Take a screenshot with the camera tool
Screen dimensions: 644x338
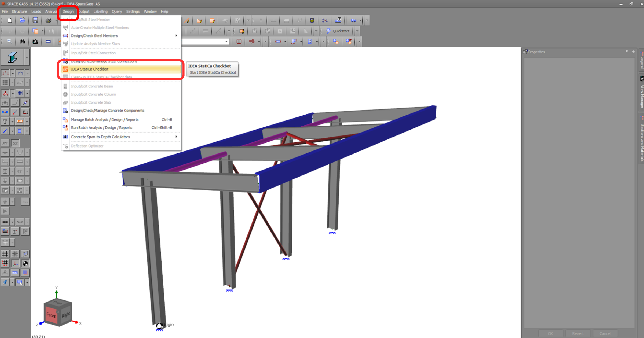tap(35, 42)
